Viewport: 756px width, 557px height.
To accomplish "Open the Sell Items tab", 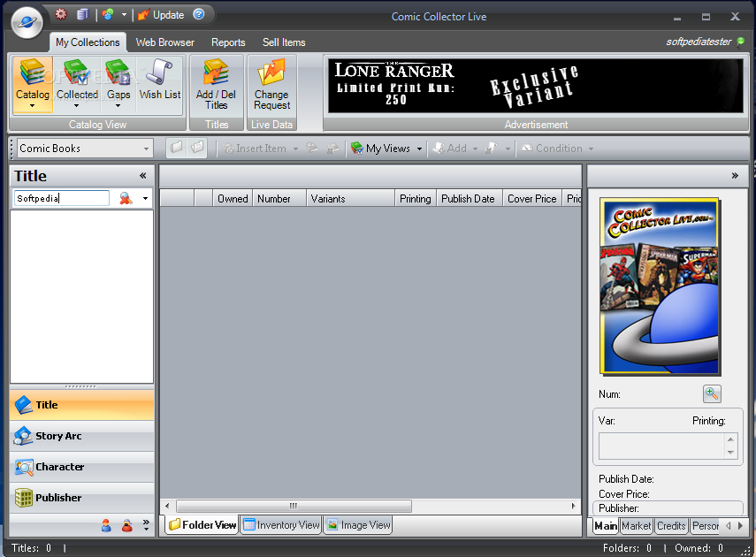I will coord(284,42).
